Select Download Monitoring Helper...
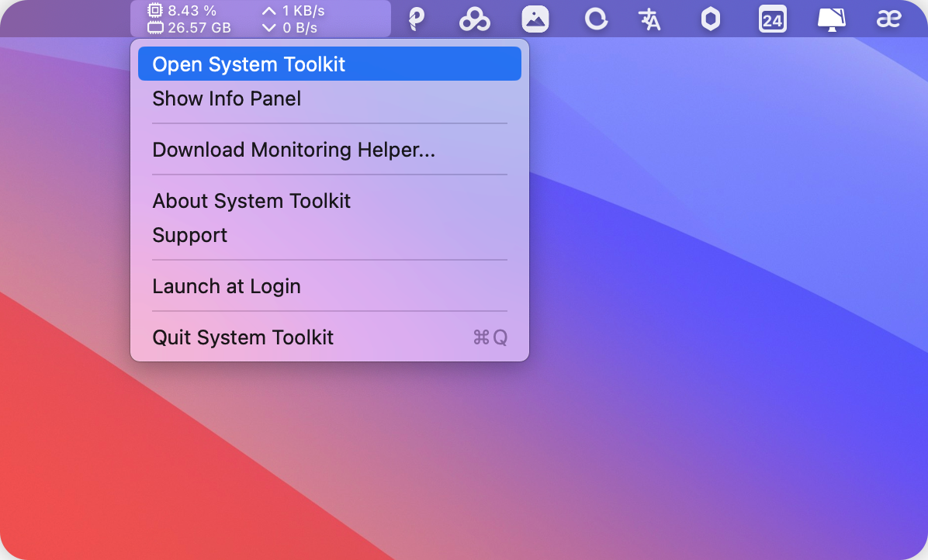Image resolution: width=928 pixels, height=560 pixels. 330,150
